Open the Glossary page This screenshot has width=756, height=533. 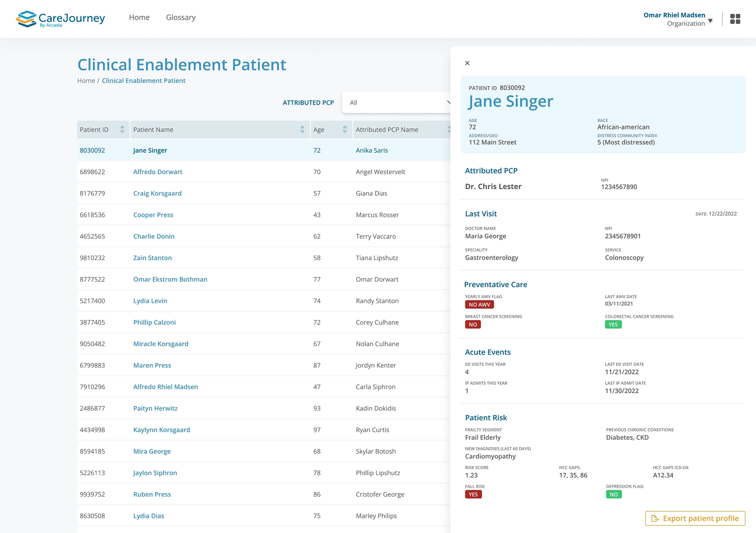click(x=181, y=17)
